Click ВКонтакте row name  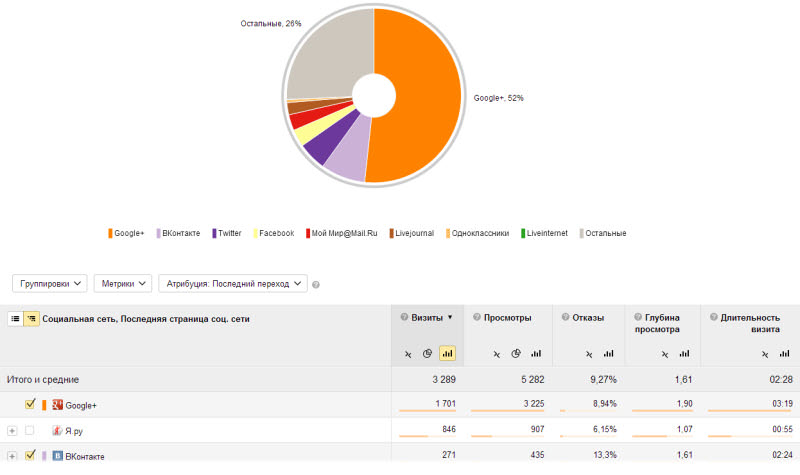coord(85,456)
